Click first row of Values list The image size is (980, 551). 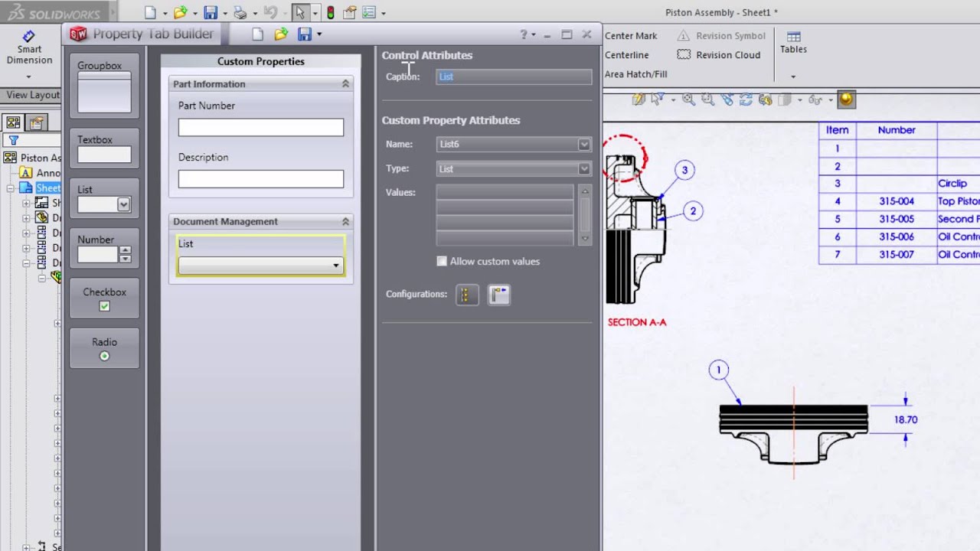pos(505,191)
